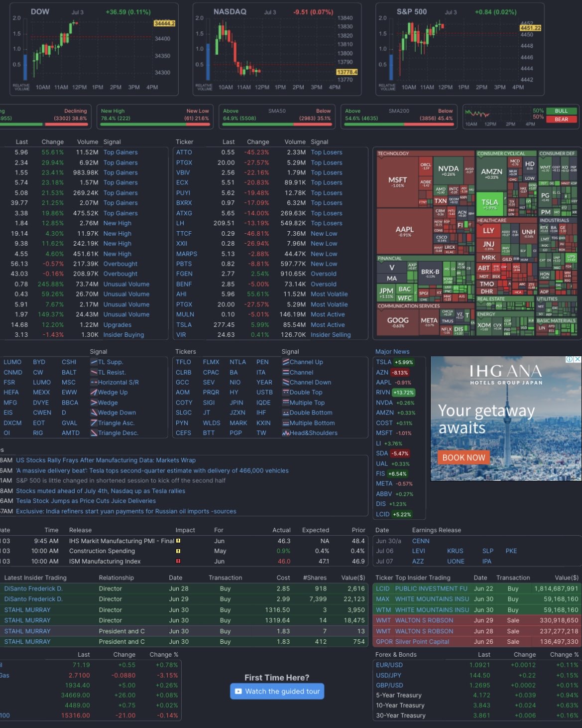
Task: Open PUBLIC INVESTMENT FU insider entry
Action: 431,588
